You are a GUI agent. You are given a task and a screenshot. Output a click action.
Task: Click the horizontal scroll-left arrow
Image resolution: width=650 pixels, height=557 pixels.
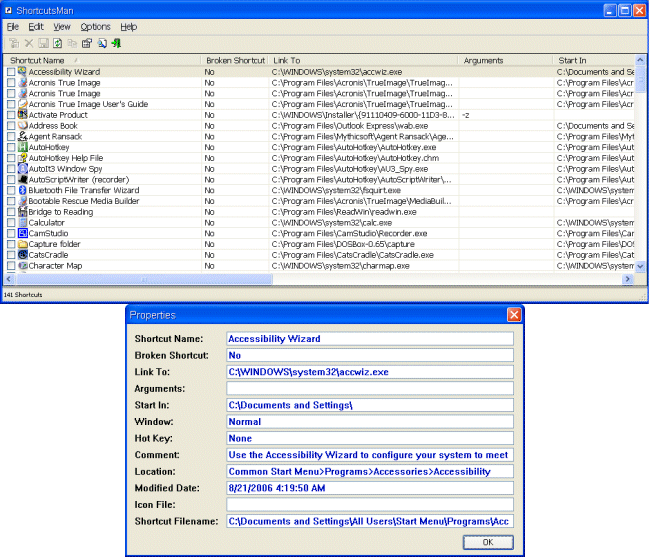click(x=9, y=279)
